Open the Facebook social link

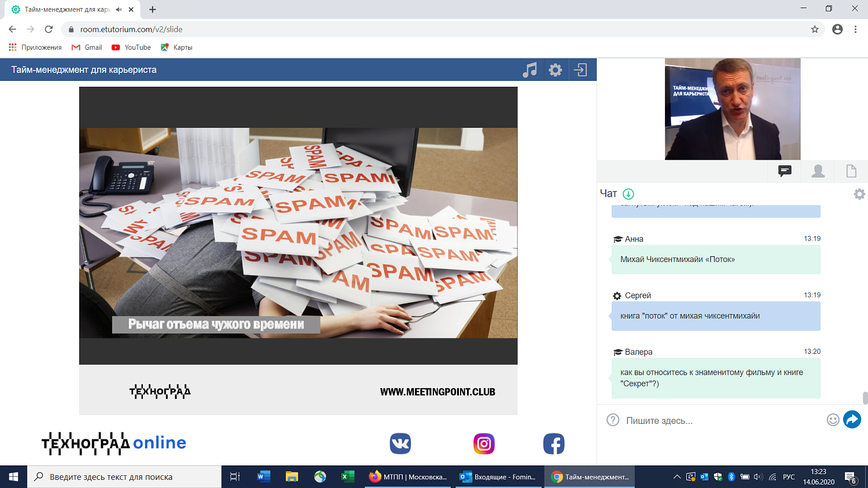(554, 443)
